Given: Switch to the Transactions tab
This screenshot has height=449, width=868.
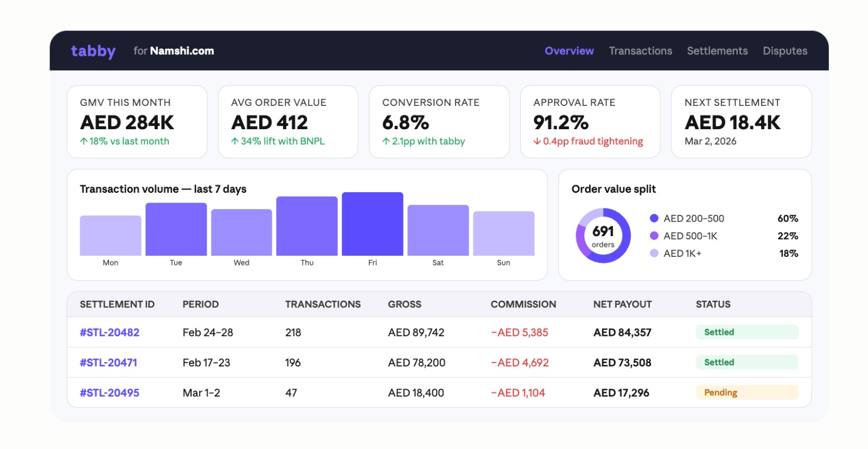Looking at the screenshot, I should 640,51.
